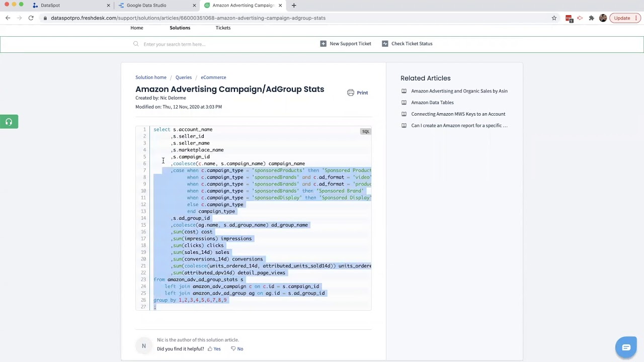Click the Check Ticket Status icon
Image resolution: width=644 pixels, height=362 pixels.
point(385,44)
